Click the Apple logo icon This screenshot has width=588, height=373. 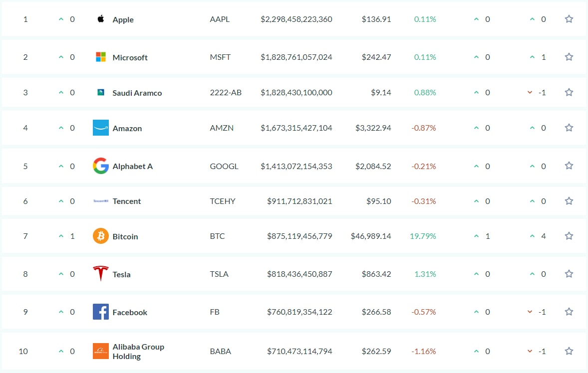tap(101, 19)
